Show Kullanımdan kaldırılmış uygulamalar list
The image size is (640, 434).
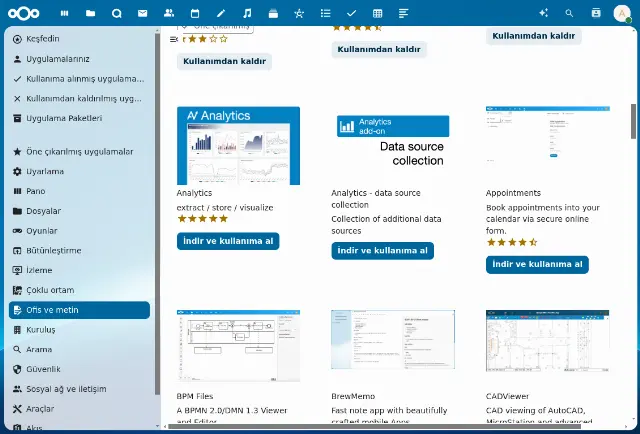79,98
